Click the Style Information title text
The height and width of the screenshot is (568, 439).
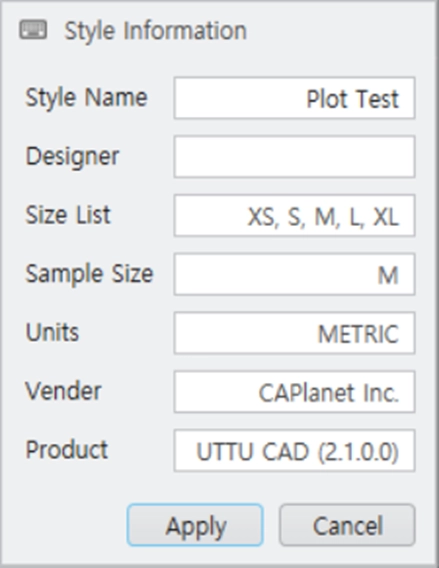pyautogui.click(x=156, y=30)
